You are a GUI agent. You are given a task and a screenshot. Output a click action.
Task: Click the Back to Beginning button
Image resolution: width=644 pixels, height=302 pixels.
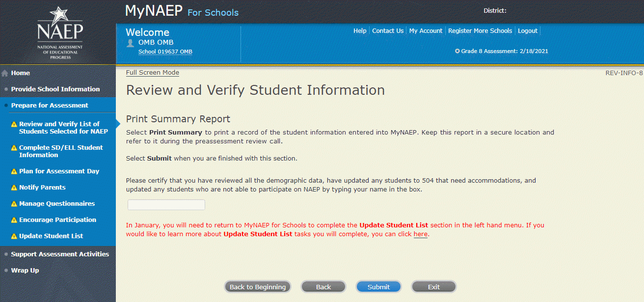[257, 287]
